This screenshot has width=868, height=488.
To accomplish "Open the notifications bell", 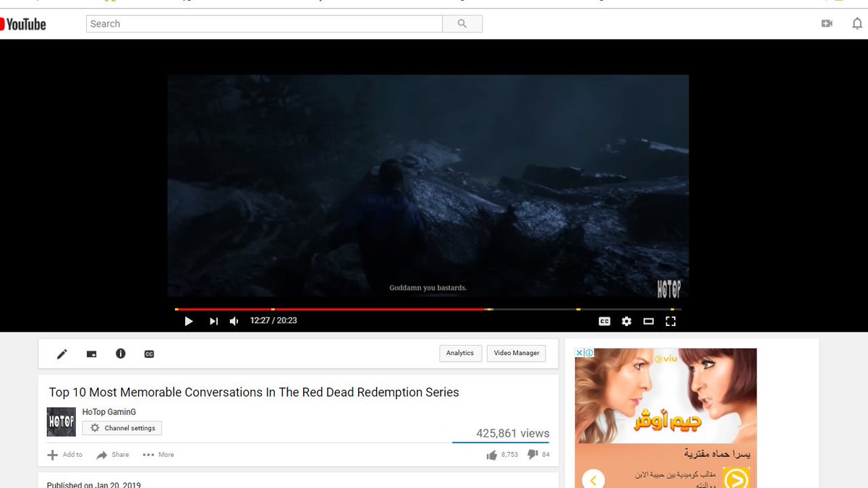I will coord(857,24).
